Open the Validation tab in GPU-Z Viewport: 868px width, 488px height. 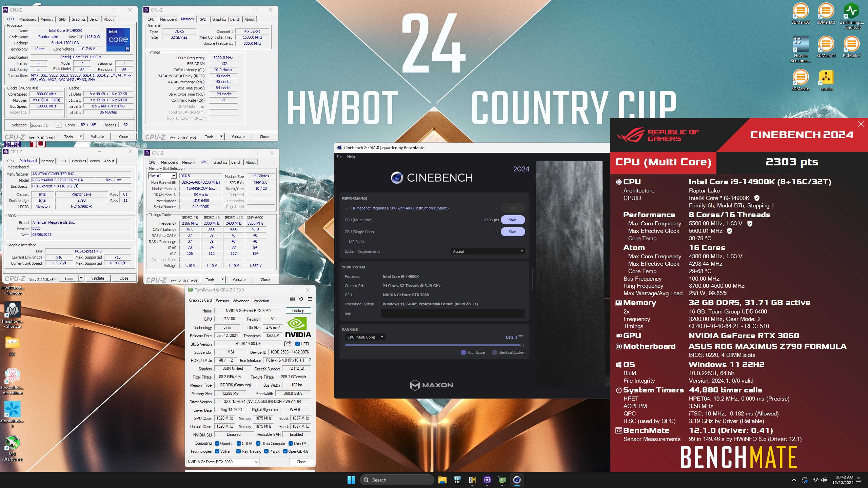coord(261,301)
